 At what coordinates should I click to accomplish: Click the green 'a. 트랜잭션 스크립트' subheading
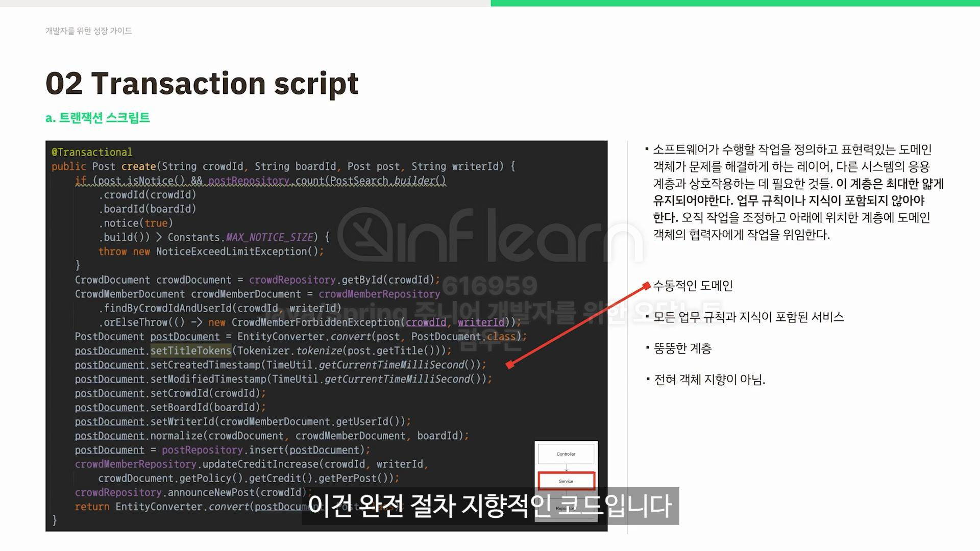(97, 118)
